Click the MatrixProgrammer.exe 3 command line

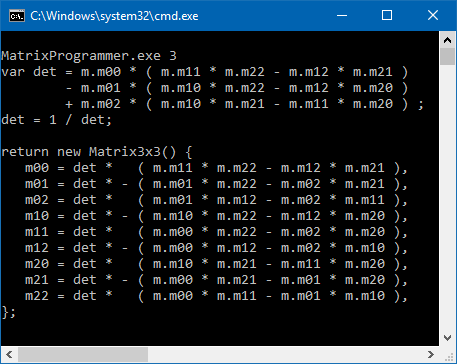(x=89, y=56)
